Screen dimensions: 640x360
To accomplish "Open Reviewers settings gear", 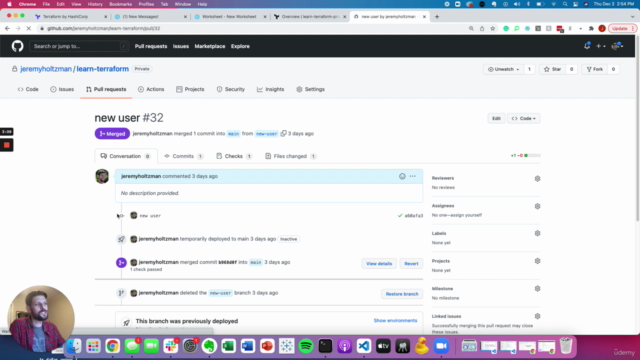I will click(x=538, y=179).
